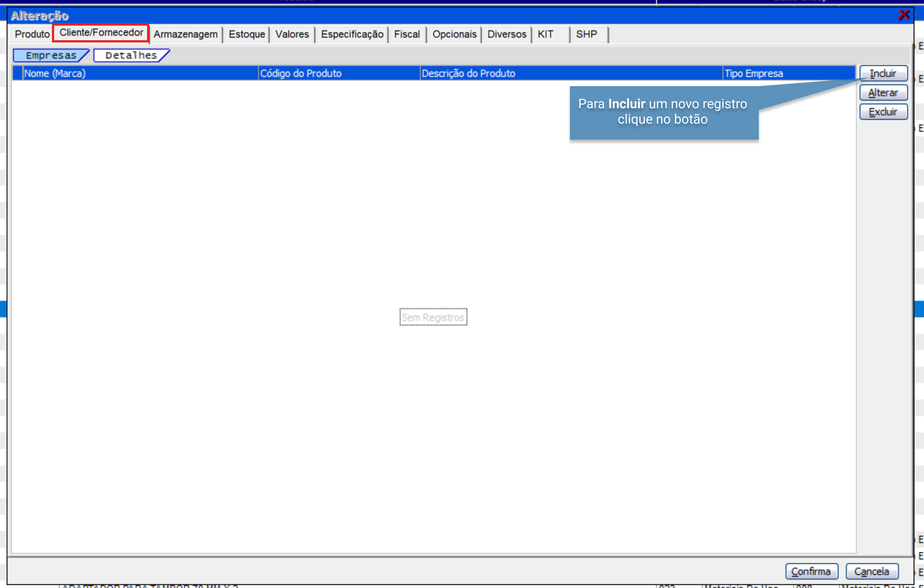Open the Produto tab
This screenshot has height=588, width=924.
click(x=32, y=34)
